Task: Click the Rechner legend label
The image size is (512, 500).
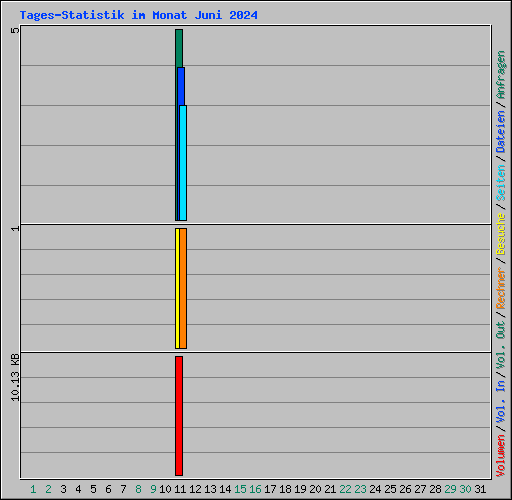Action: click(x=501, y=288)
